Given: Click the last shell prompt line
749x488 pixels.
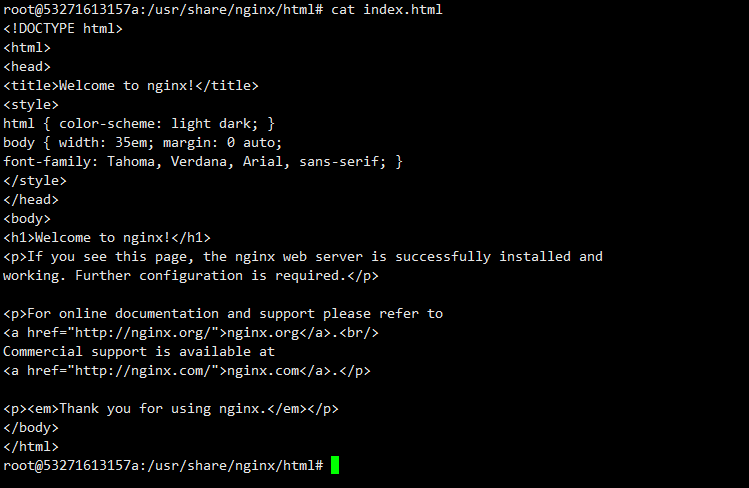Looking at the screenshot, I should [163, 466].
